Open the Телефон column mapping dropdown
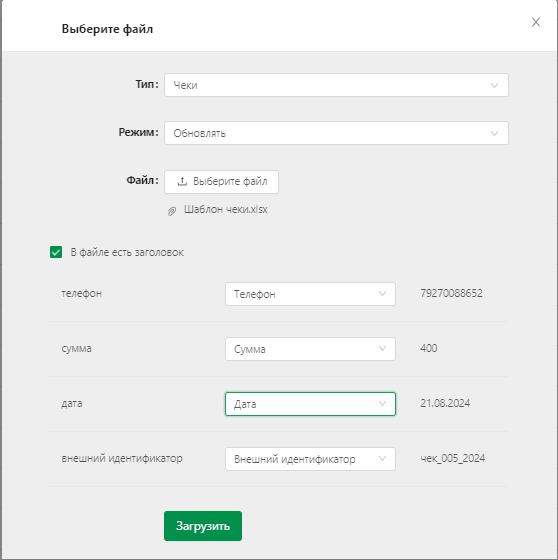Viewport: 558px width, 560px height. pos(310,294)
